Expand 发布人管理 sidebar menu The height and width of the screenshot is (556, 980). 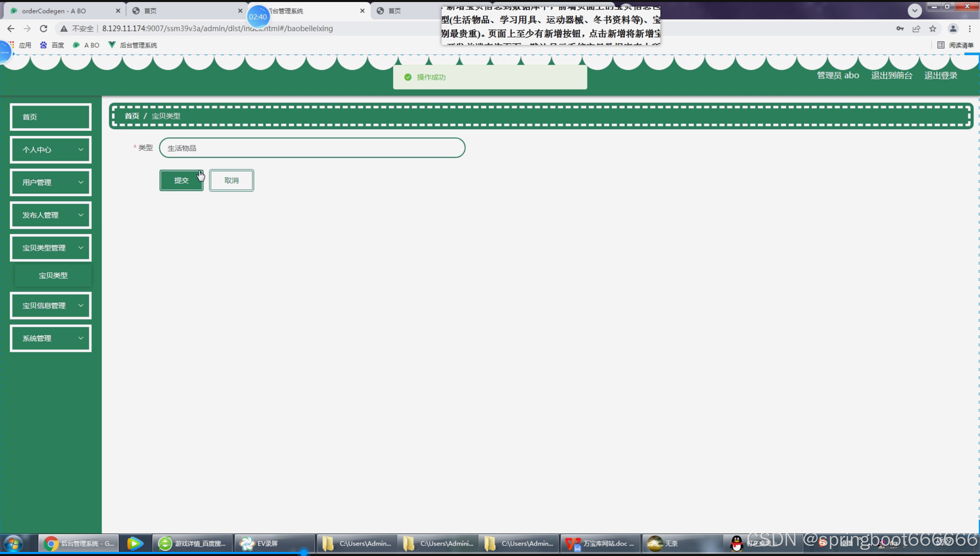point(51,215)
